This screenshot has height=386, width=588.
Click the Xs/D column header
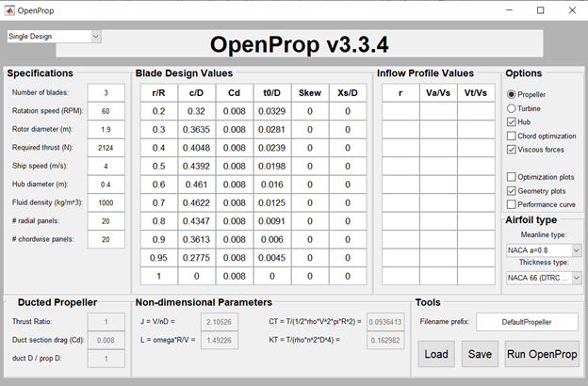(x=348, y=92)
